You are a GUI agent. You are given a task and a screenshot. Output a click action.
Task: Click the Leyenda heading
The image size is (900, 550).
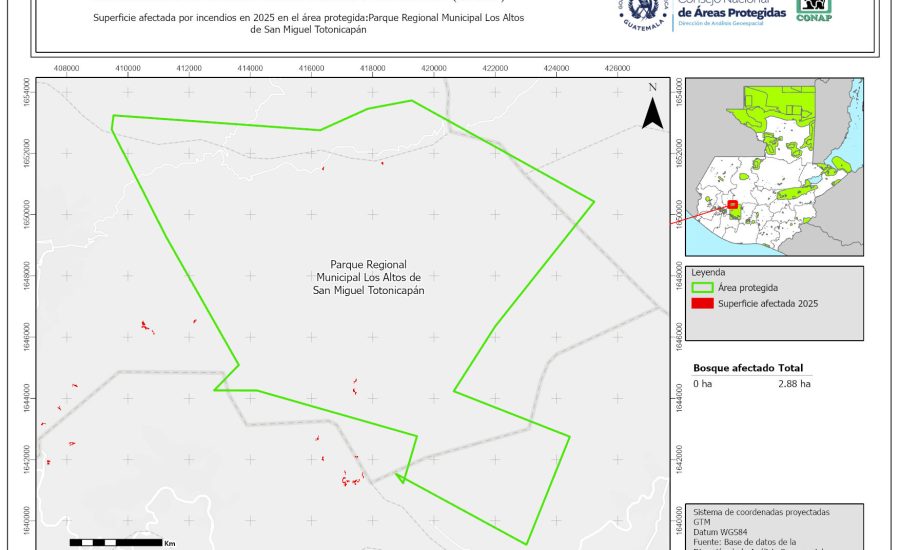click(708, 272)
